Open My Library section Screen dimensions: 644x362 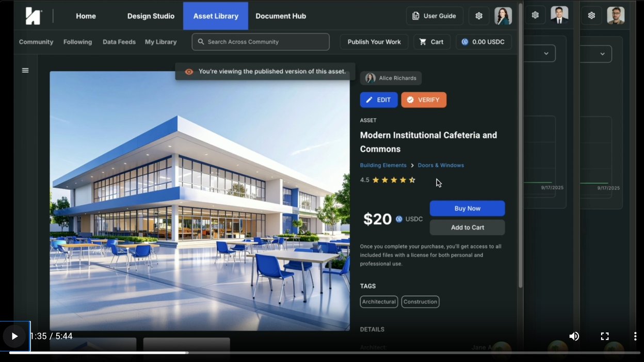(160, 42)
